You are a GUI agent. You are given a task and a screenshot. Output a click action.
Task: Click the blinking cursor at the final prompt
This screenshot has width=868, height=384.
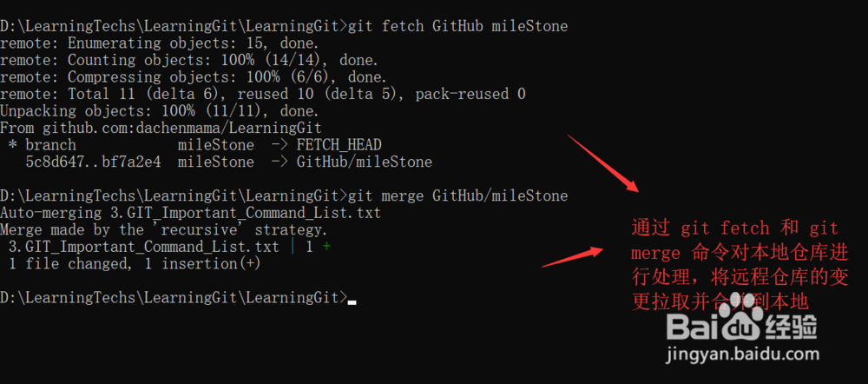pyautogui.click(x=352, y=302)
